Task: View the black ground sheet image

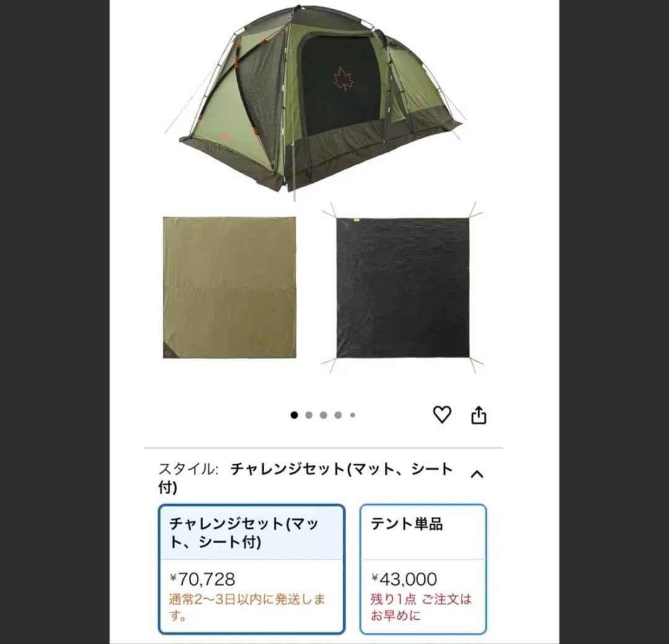Action: tap(403, 288)
